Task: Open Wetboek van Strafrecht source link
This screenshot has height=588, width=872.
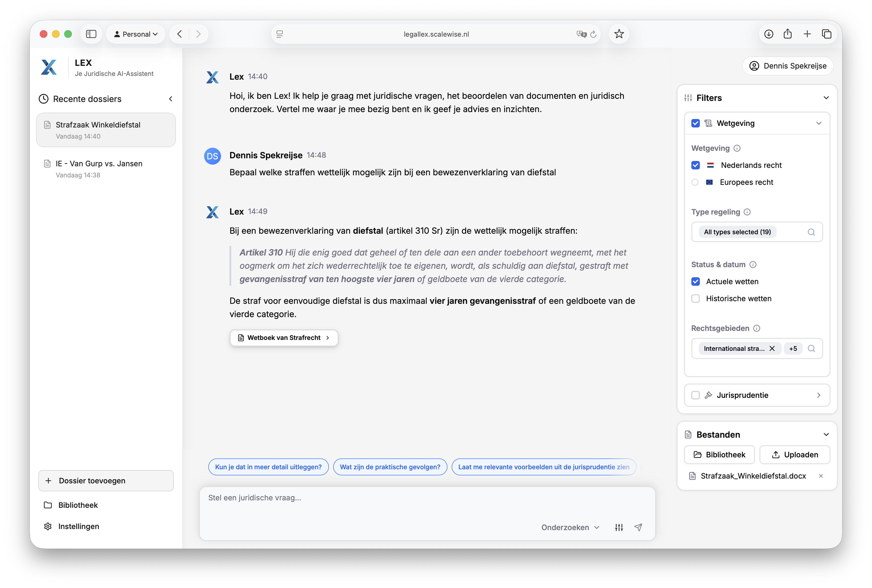Action: pyautogui.click(x=284, y=338)
